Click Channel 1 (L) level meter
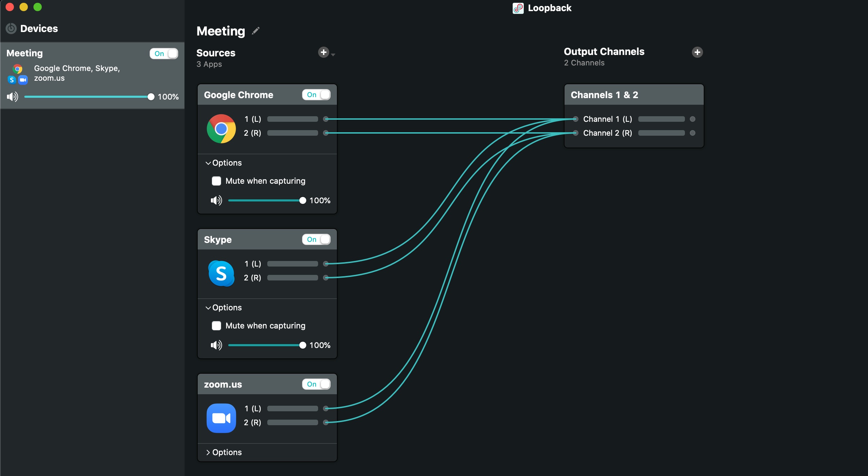Image resolution: width=868 pixels, height=476 pixels. 661,119
